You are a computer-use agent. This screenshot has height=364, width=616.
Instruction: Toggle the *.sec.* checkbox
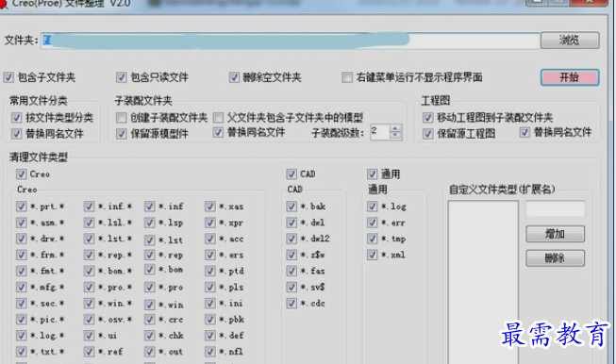21,303
